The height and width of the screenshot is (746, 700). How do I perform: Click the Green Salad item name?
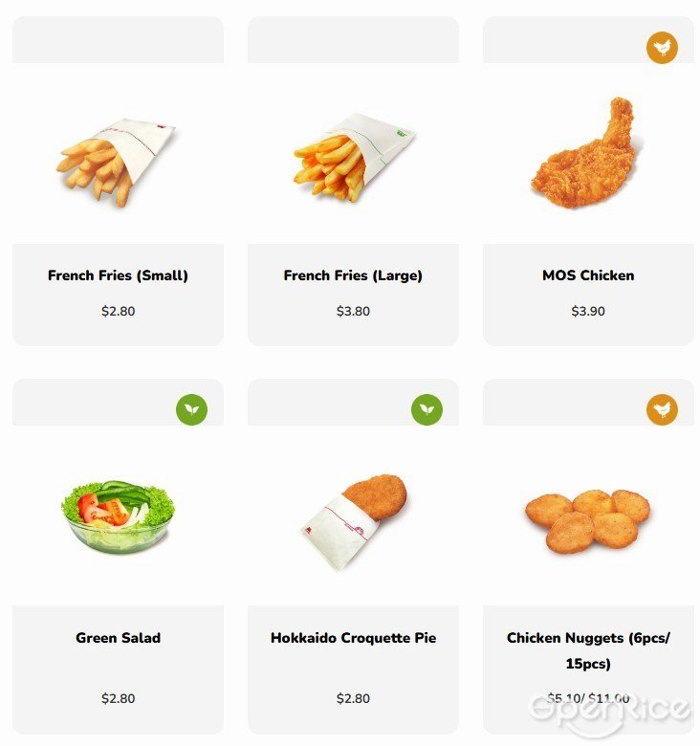pyautogui.click(x=118, y=638)
